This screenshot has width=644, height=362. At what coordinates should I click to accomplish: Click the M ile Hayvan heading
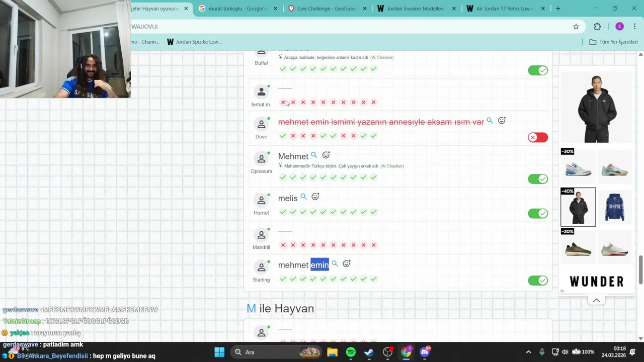(280, 309)
